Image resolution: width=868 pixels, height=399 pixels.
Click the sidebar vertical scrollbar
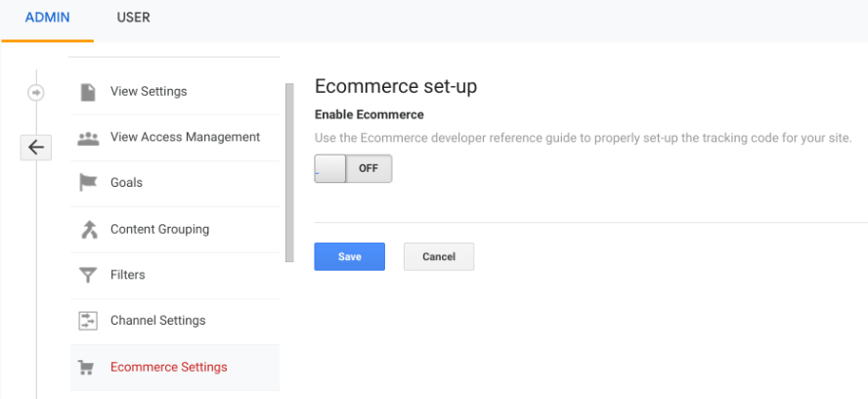pos(289,172)
